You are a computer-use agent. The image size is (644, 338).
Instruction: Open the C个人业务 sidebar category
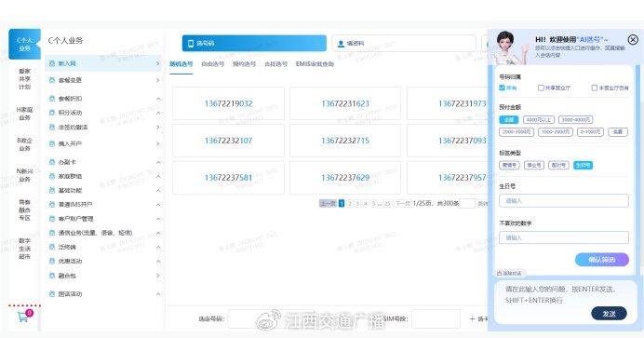pos(24,45)
